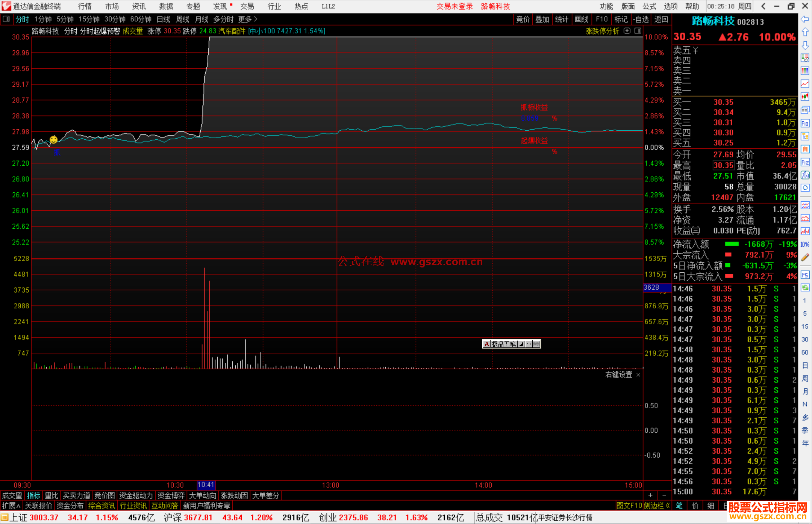Open the tree structure sidebar icon

click(805, 136)
